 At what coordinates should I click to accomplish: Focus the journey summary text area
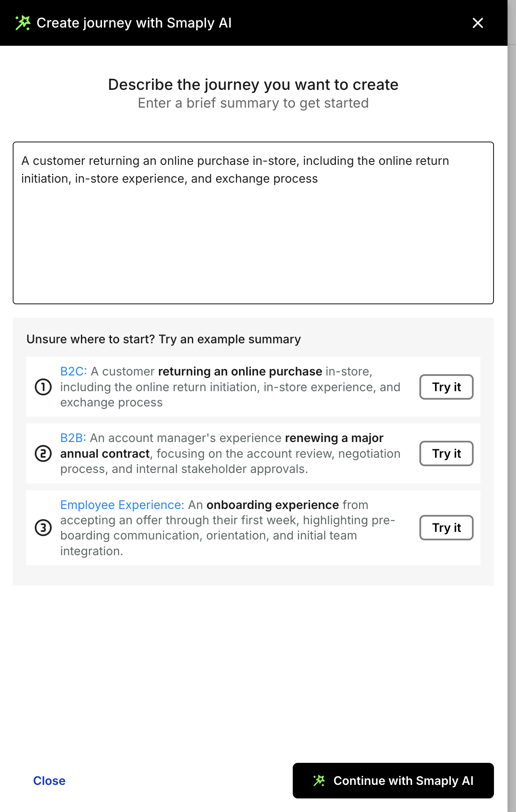[253, 237]
